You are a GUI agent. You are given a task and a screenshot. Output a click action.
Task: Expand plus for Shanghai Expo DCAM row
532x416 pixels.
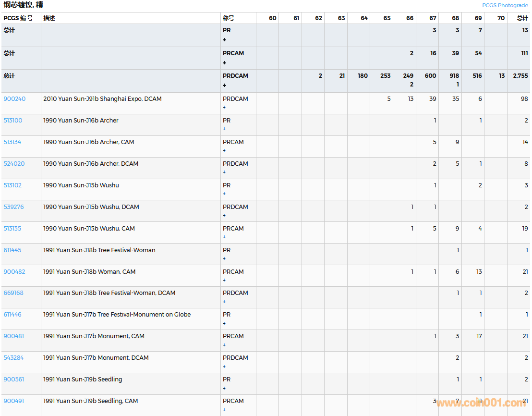pos(224,108)
